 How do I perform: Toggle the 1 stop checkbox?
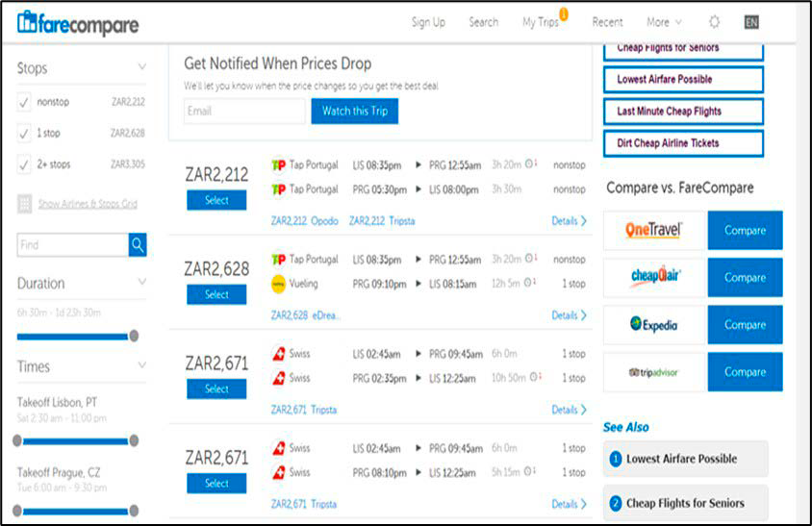[24, 134]
